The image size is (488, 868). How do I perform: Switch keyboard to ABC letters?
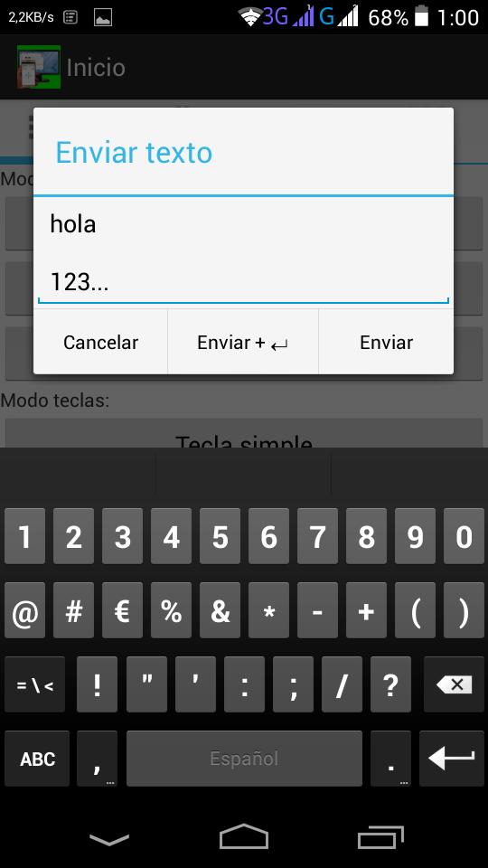coord(37,758)
